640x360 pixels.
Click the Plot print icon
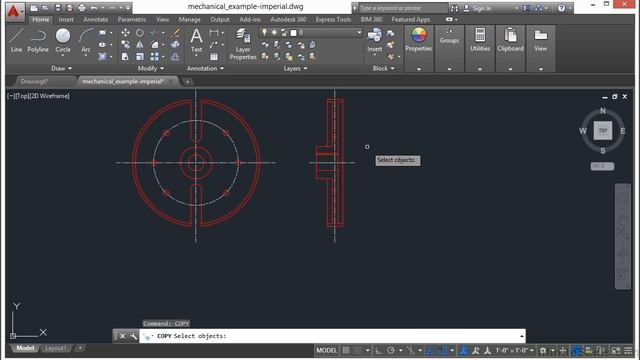point(82,8)
